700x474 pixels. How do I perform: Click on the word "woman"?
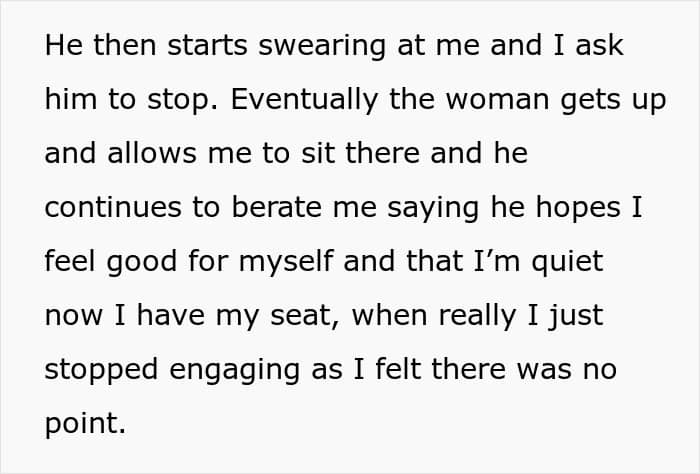click(x=497, y=99)
